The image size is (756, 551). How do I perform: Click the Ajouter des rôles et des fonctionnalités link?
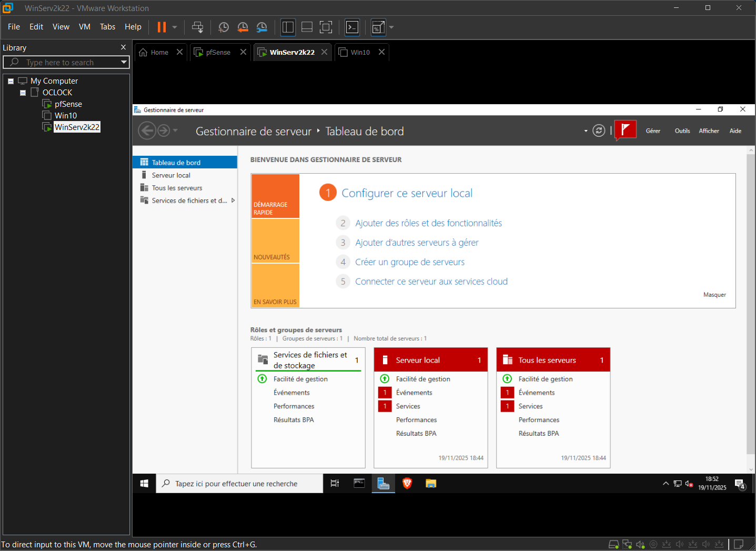(428, 223)
